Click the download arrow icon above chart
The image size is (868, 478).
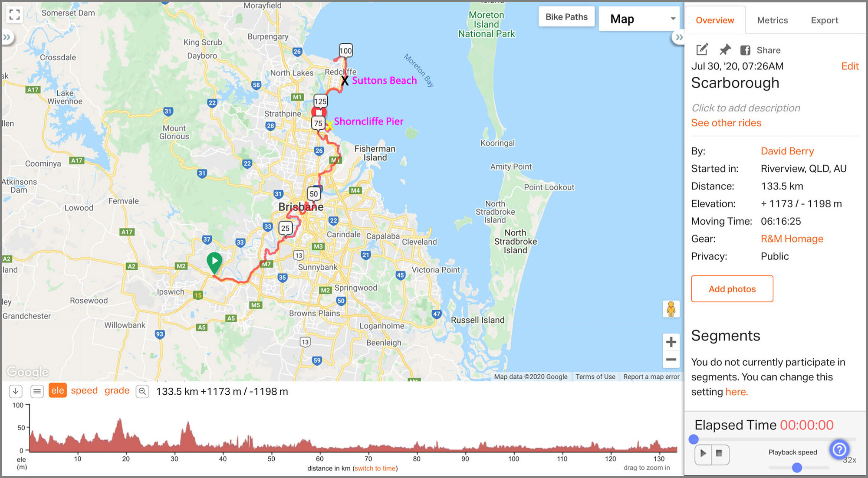[16, 391]
